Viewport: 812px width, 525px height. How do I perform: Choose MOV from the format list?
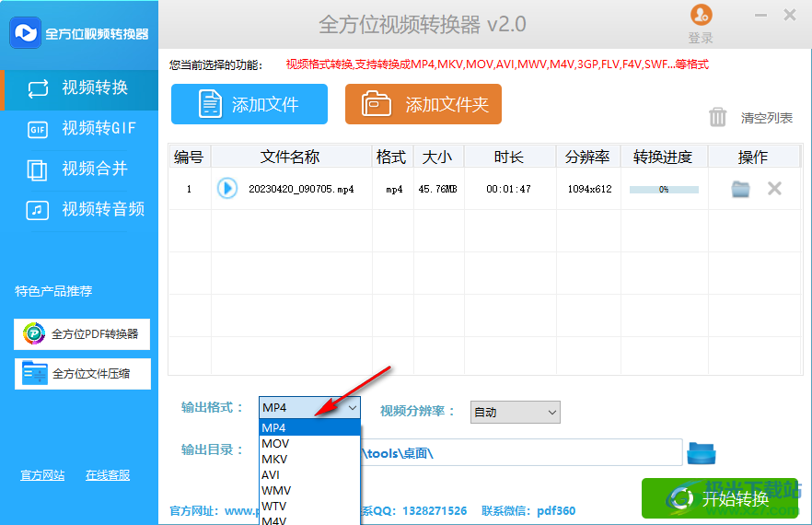coord(309,444)
